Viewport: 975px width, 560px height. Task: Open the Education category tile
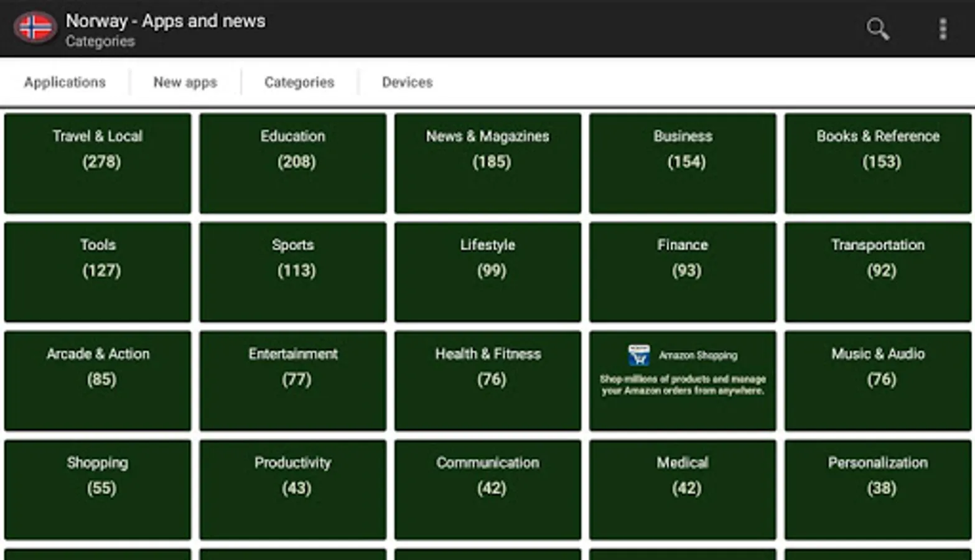coord(292,163)
